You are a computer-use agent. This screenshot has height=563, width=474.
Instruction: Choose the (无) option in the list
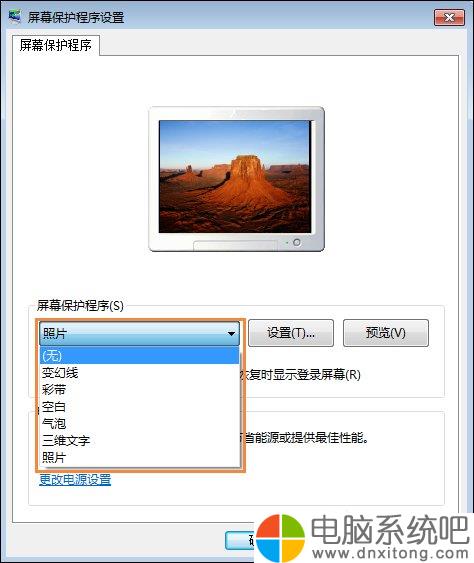click(139, 356)
